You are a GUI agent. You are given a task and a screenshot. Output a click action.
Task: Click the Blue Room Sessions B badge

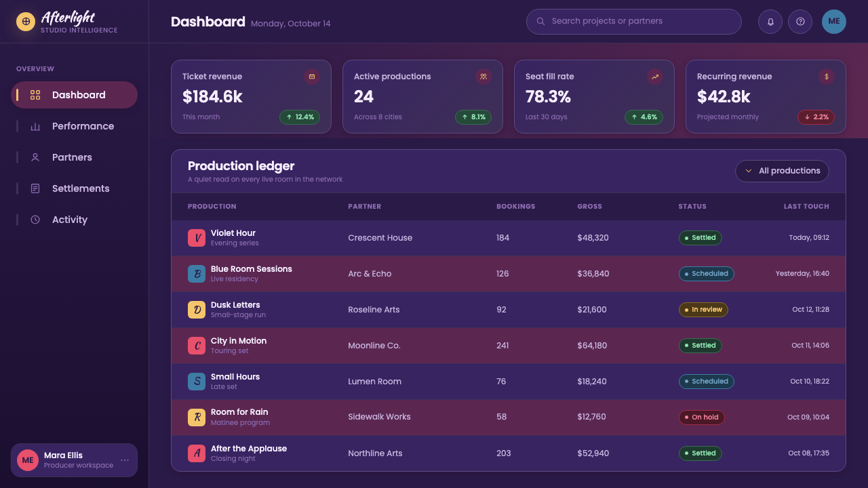coord(197,274)
